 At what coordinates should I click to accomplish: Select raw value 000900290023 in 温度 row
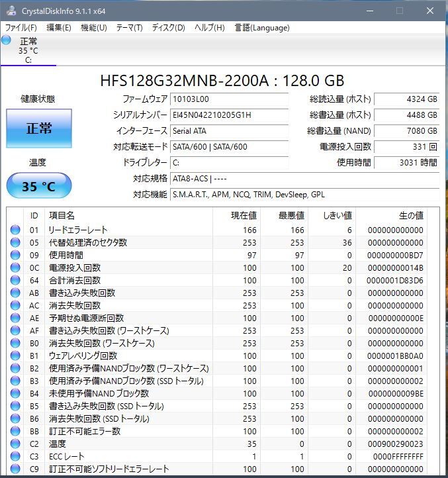pos(396,444)
